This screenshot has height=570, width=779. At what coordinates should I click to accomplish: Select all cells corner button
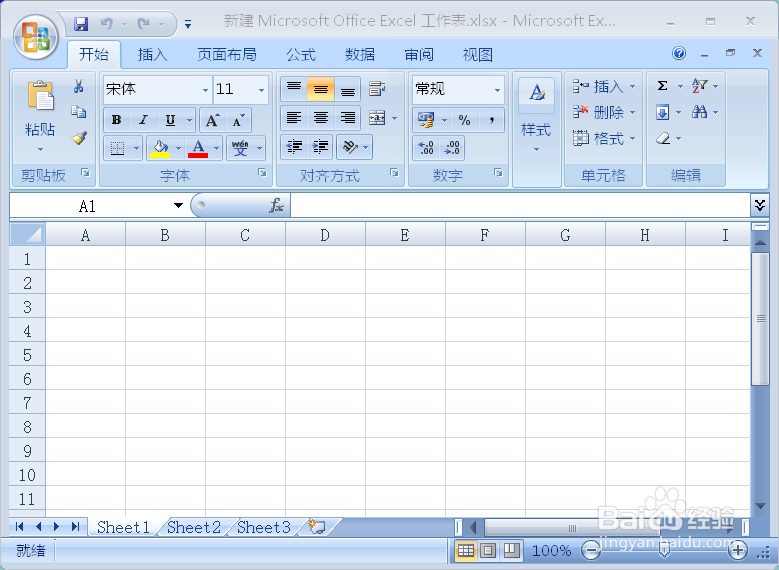pos(27,234)
